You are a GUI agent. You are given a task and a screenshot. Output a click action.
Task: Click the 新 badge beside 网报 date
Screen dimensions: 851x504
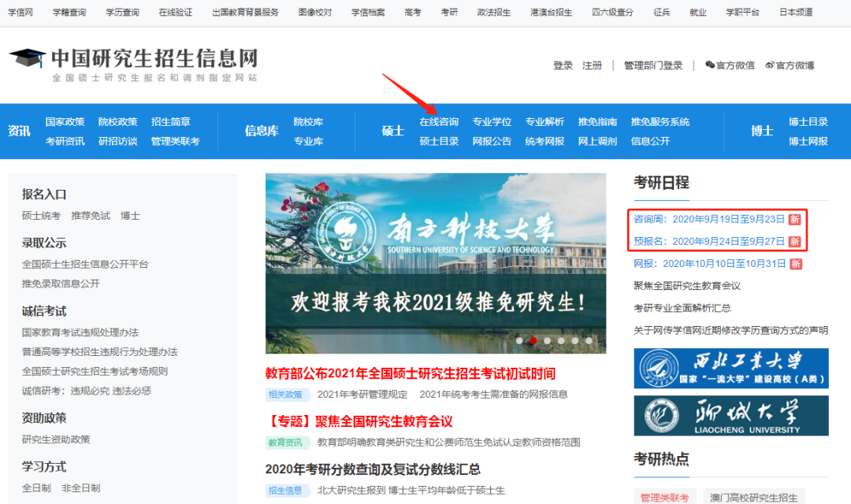(796, 264)
